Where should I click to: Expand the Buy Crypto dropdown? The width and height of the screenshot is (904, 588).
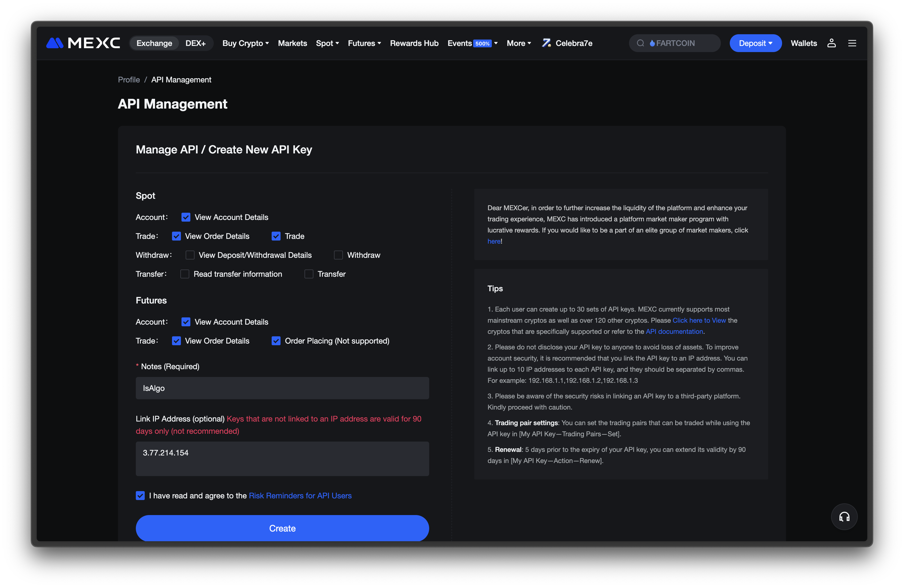pos(245,43)
